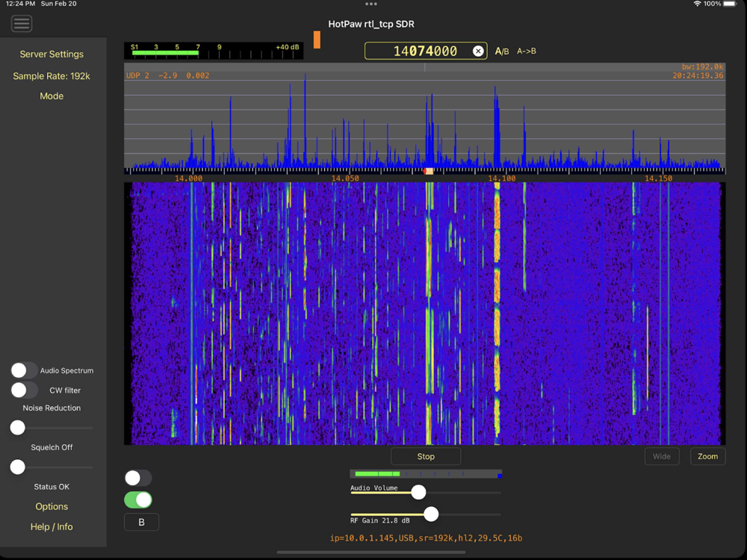Viewport: 747px width, 560px height.
Task: Tap the battery status icon
Action: pyautogui.click(x=731, y=4)
